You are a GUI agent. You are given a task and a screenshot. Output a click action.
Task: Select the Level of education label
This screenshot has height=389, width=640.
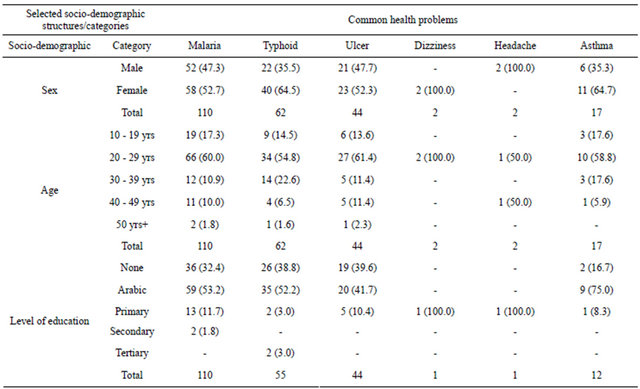coord(49,321)
